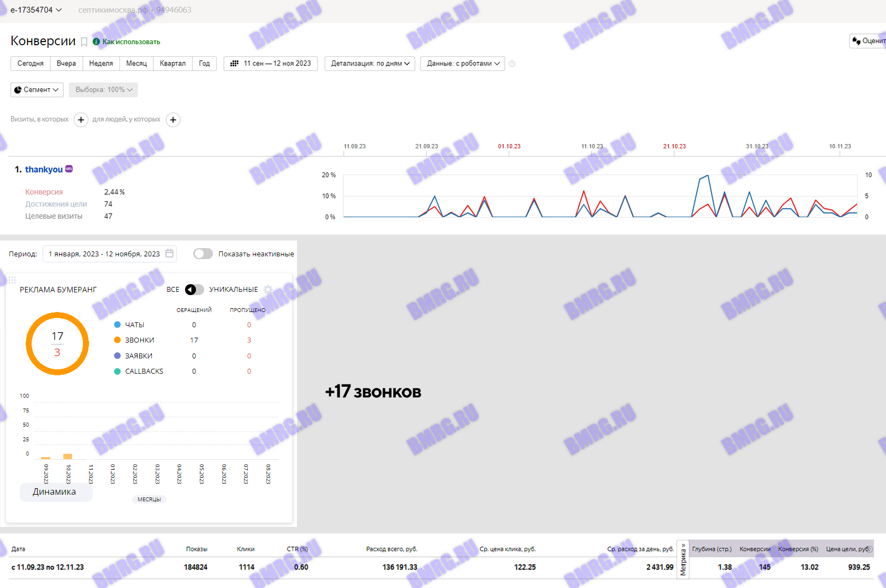
Task: Open the Сегмент dropdown
Action: 37,90
